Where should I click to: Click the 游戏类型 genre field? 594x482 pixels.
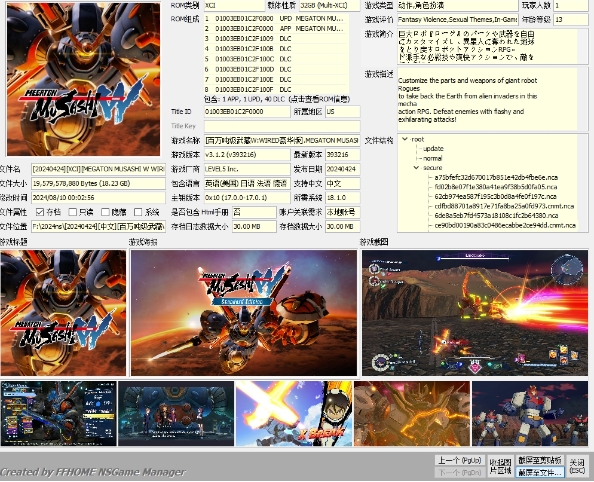pos(457,5)
